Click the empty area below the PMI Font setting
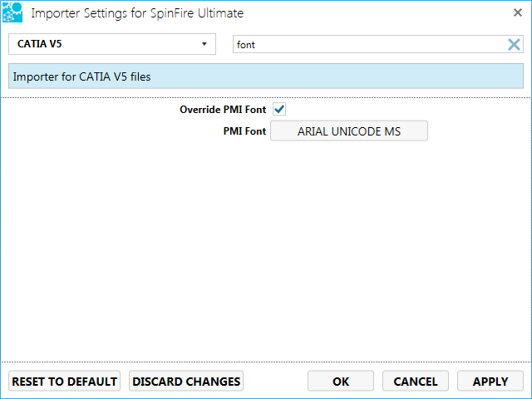Screen dimensions: 532x399 pos(266,249)
